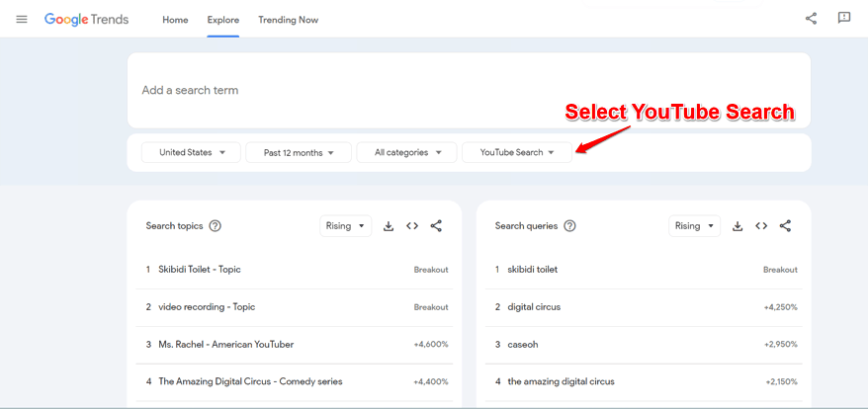Viewport: 868px width, 409px height.
Task: Switch to Trending Now tab
Action: [x=289, y=20]
